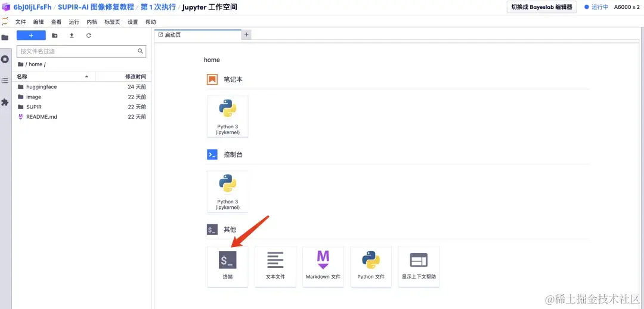
Task: Click the purple workspace logo at top left
Action: point(6,7)
